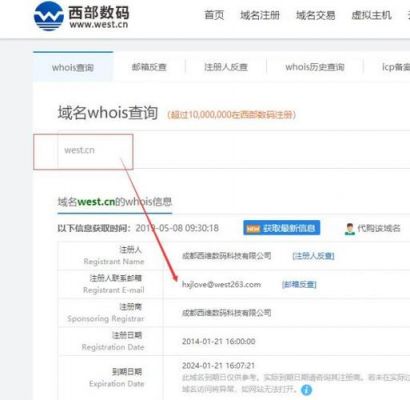This screenshot has height=400, width=410.
Task: Switch to the 注册人反查 tab
Action: point(226,67)
